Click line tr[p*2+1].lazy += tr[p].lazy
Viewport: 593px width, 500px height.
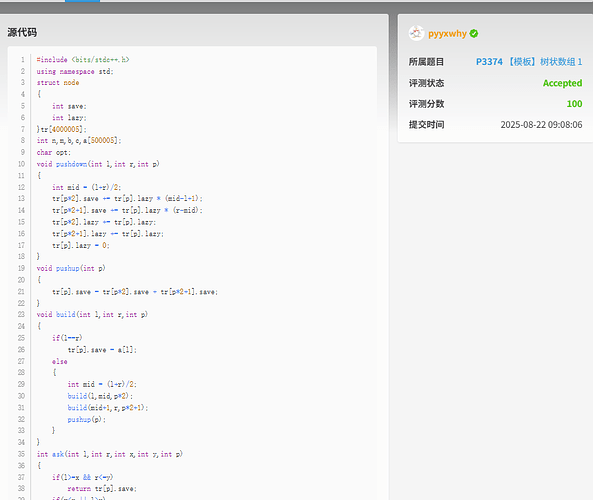[x=108, y=234]
